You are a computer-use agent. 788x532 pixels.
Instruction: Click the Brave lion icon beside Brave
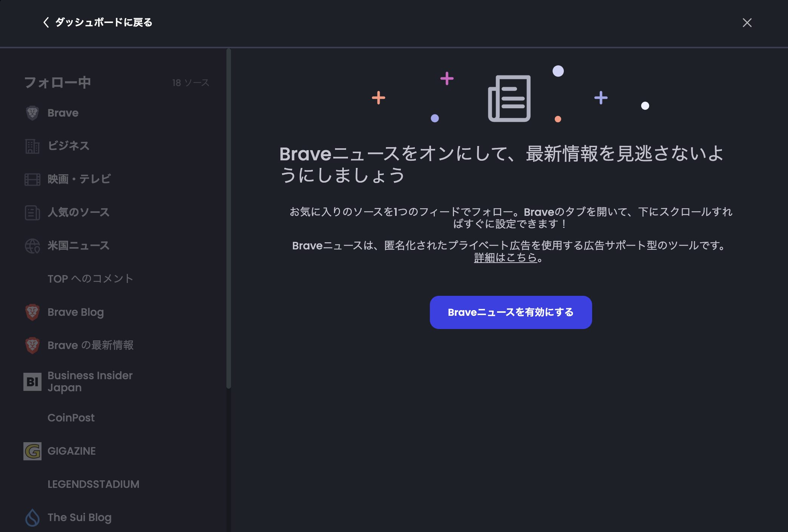tap(32, 113)
